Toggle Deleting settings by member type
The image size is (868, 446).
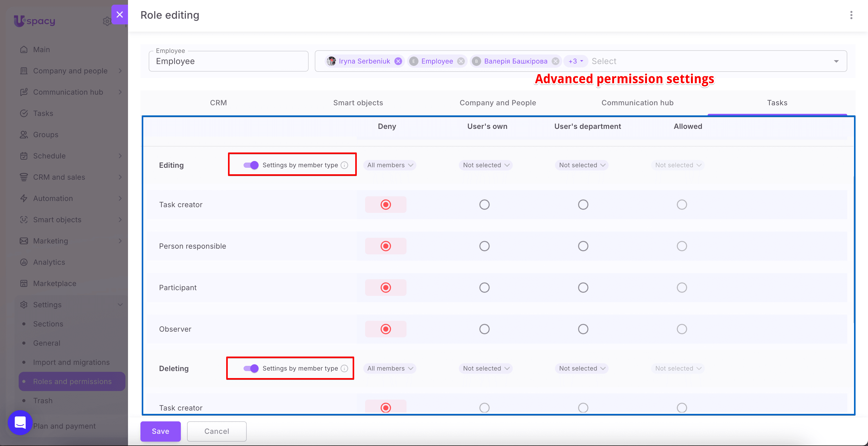click(251, 368)
